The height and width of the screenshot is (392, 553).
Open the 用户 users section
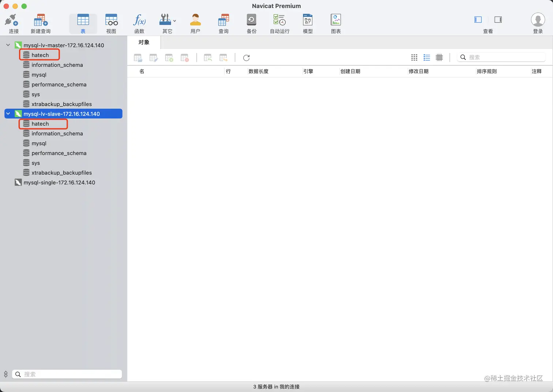(195, 24)
